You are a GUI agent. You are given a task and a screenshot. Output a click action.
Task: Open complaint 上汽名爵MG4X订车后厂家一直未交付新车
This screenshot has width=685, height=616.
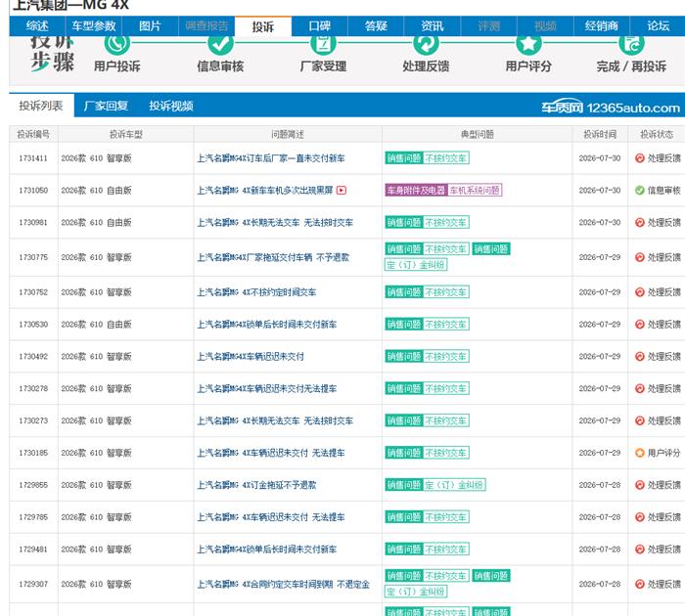[x=271, y=158]
